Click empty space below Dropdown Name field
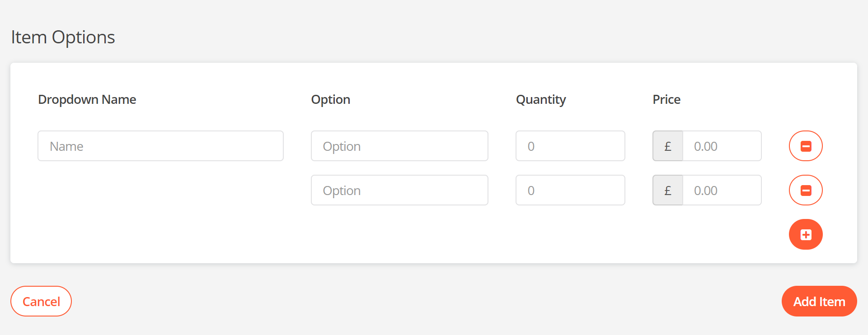This screenshot has width=868, height=335. click(x=160, y=203)
